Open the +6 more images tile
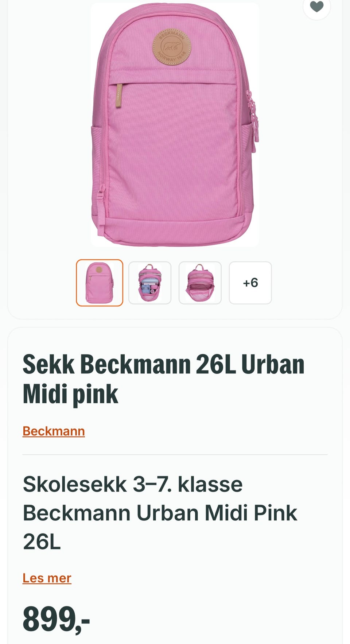 click(x=250, y=283)
